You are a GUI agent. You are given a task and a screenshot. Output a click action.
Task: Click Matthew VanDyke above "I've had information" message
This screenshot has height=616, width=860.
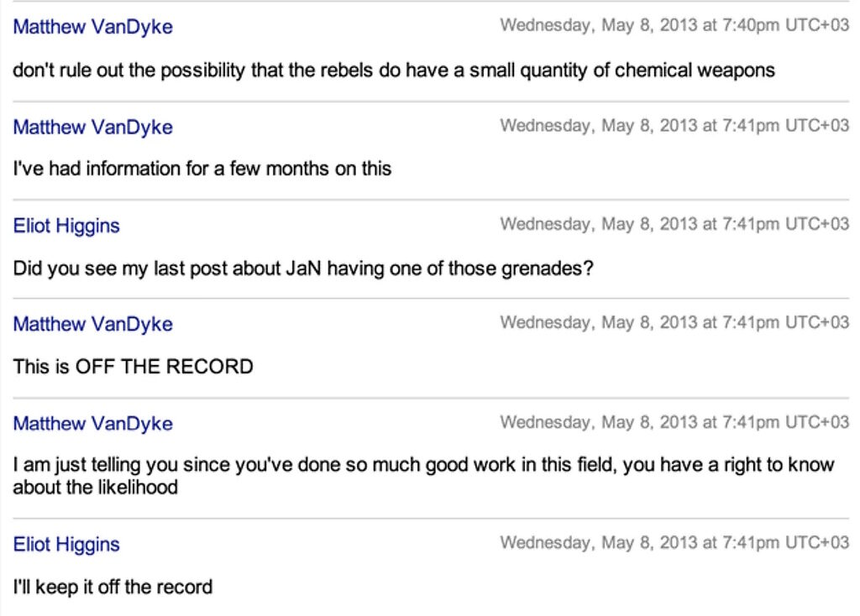[92, 127]
